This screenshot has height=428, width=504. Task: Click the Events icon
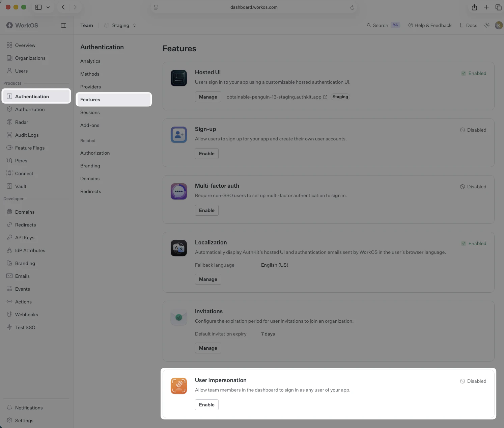pos(9,289)
